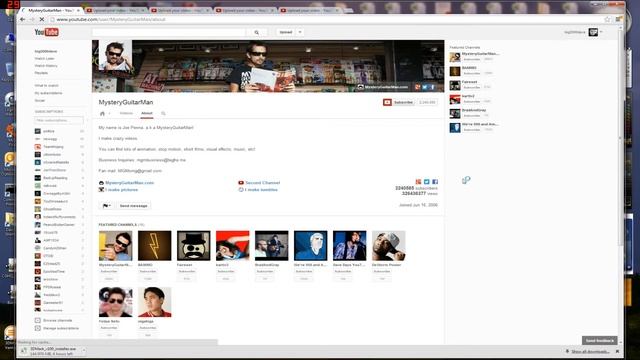The width and height of the screenshot is (640, 360).
Task: Click the filter subscriptions input field
Action: pyautogui.click(x=59, y=120)
